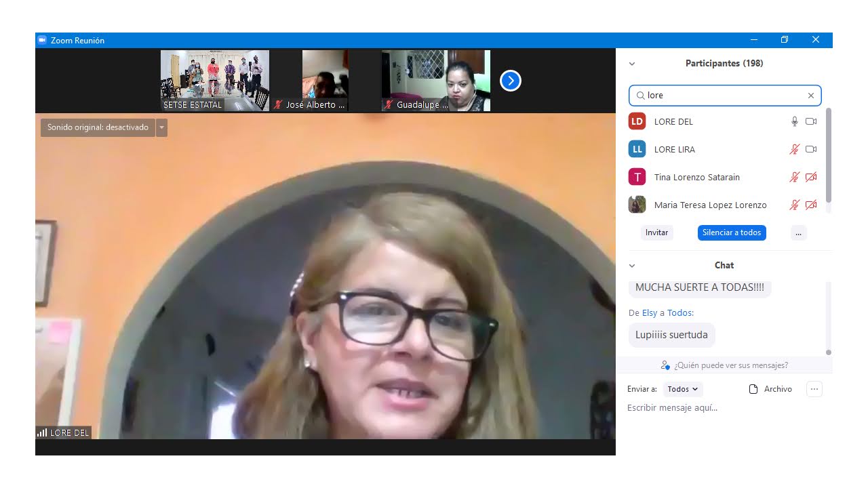Click the muted mic icon on José Alberto thumbnail
This screenshot has width=868, height=488.
click(278, 105)
